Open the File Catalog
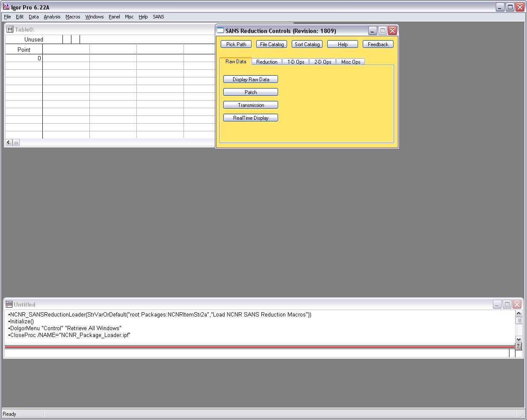This screenshot has height=420, width=527. tap(272, 44)
